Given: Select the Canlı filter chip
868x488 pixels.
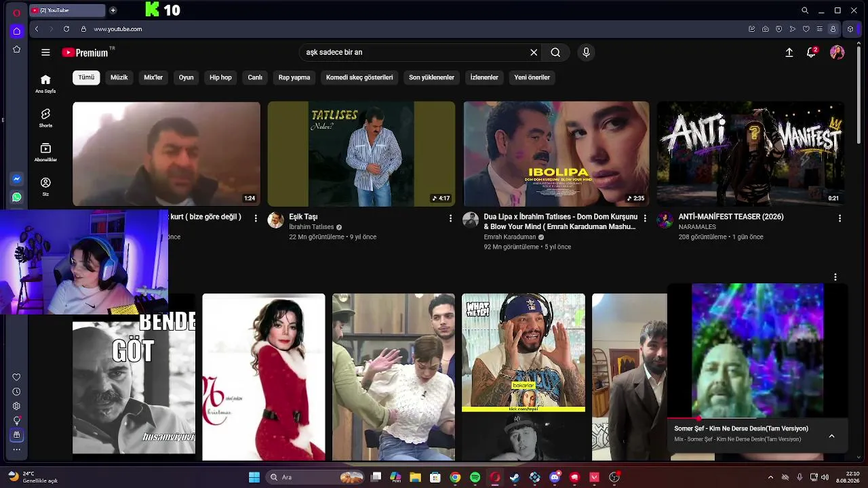Looking at the screenshot, I should coord(255,77).
